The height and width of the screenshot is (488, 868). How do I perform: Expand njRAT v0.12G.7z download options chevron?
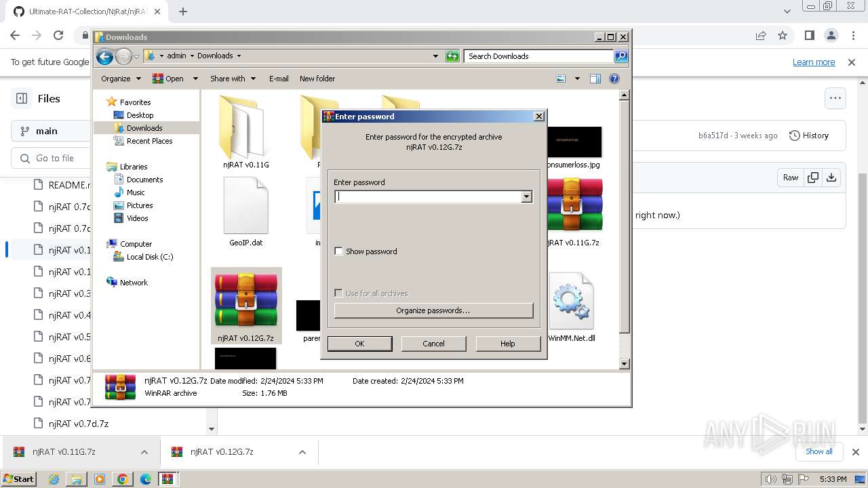(x=302, y=452)
